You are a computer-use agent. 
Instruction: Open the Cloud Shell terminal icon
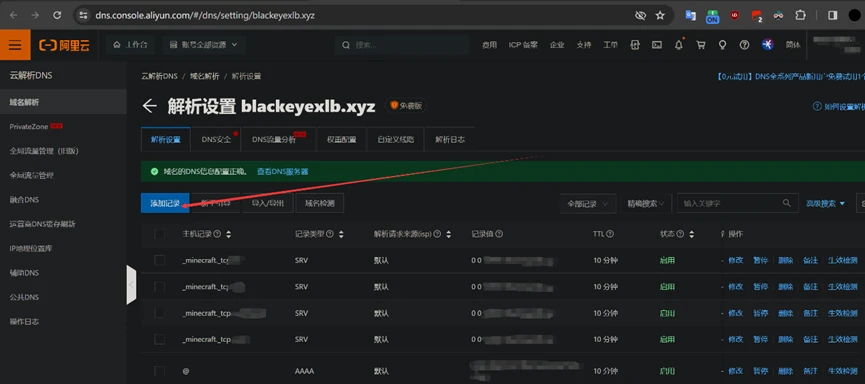click(656, 45)
